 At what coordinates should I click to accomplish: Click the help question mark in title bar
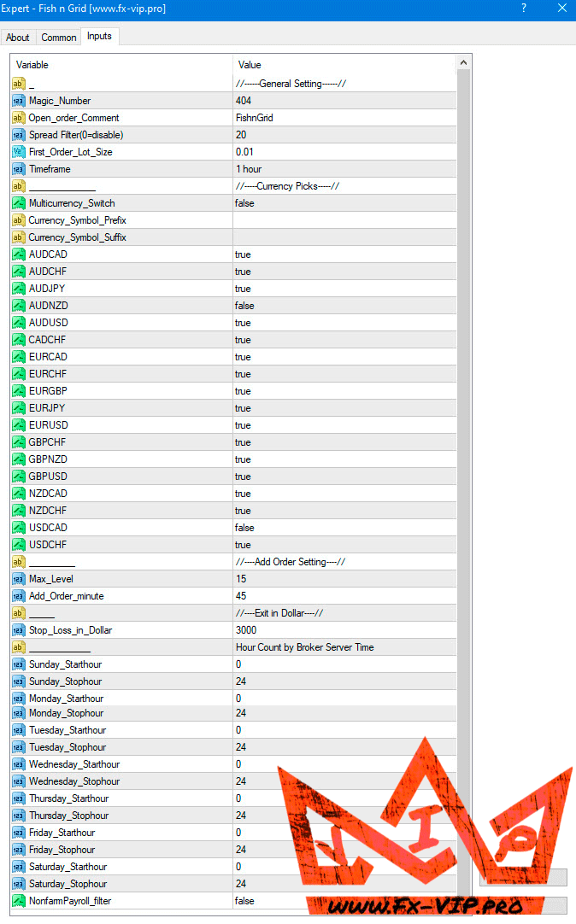pyautogui.click(x=523, y=9)
